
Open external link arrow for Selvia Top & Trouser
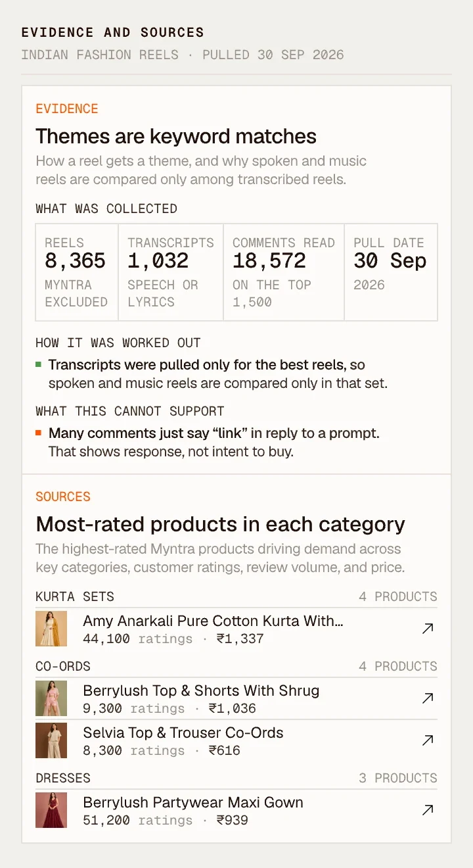click(x=428, y=740)
